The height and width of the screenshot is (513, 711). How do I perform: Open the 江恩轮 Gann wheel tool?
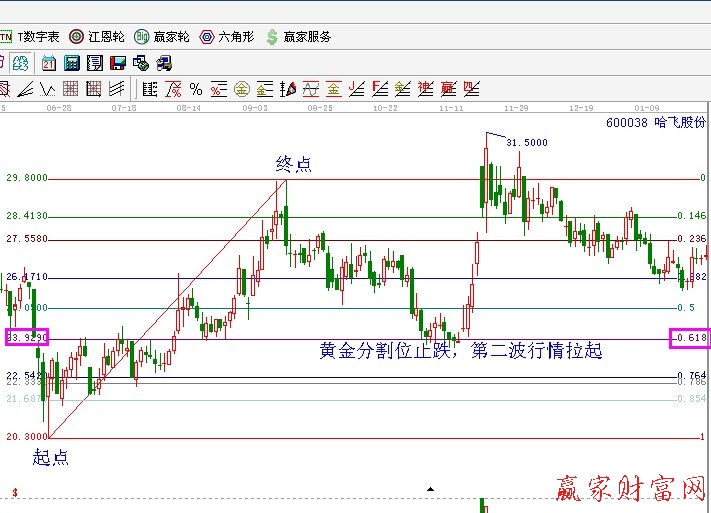pyautogui.click(x=96, y=37)
